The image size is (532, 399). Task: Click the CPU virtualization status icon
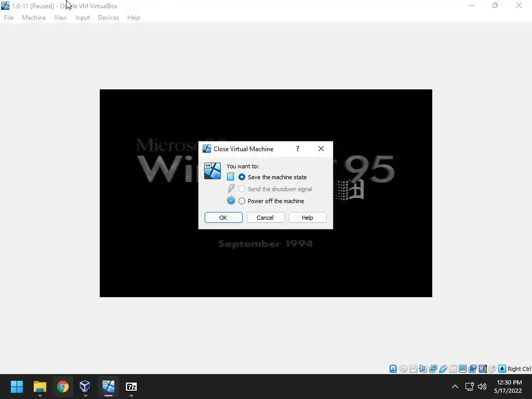[483, 369]
